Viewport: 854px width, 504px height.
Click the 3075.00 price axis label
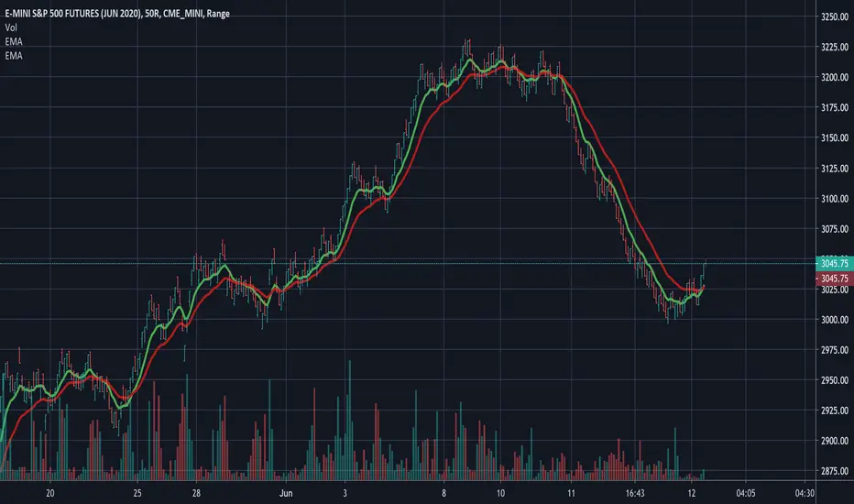pos(835,229)
